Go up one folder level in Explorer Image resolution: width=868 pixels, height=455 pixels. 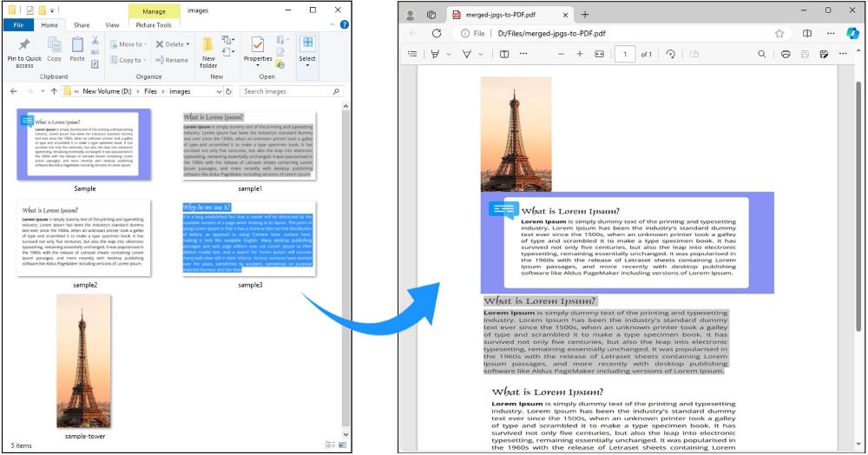54,91
